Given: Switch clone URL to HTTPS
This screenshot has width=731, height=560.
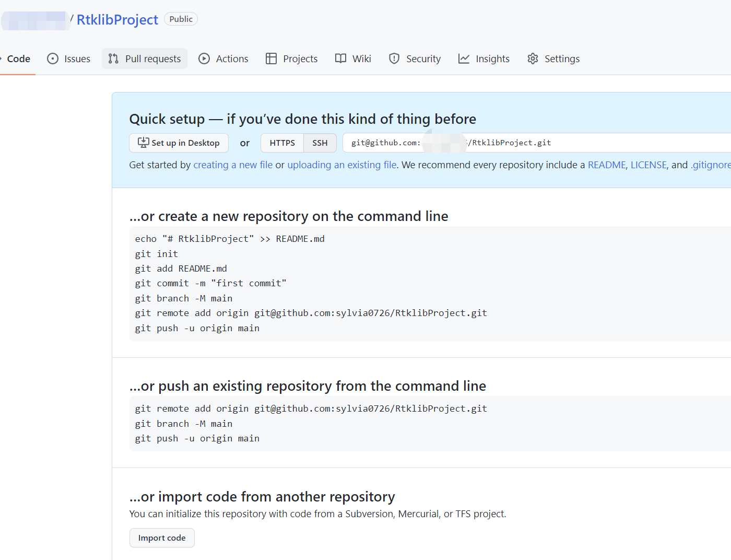Looking at the screenshot, I should 282,143.
